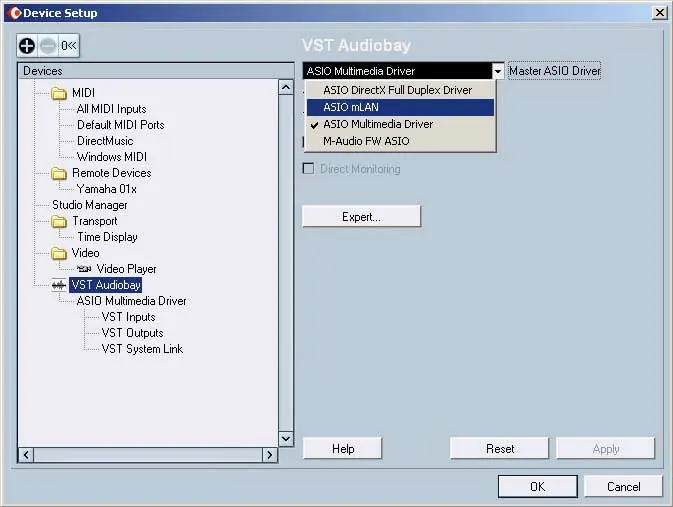Select DirectMusic in the devices tree

[x=105, y=141]
